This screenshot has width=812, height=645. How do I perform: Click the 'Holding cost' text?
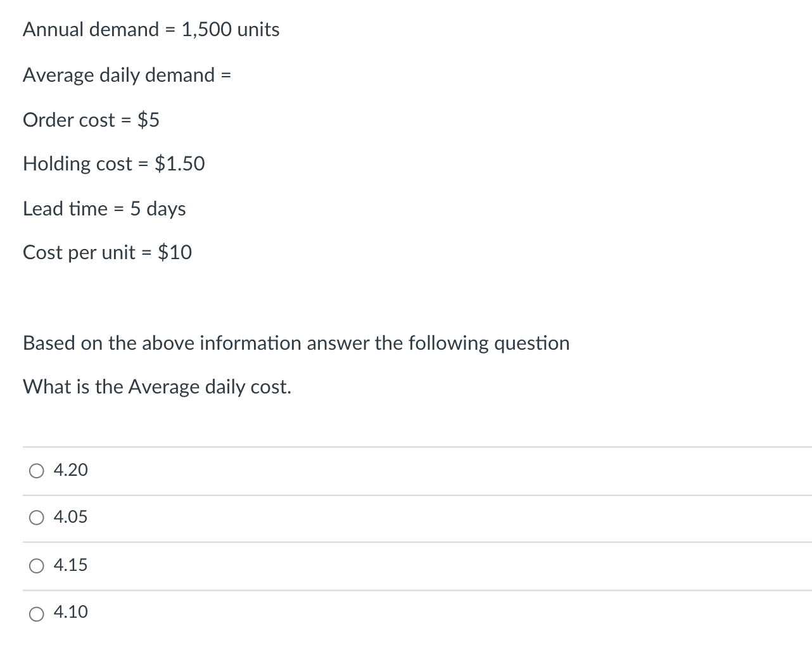(x=77, y=164)
